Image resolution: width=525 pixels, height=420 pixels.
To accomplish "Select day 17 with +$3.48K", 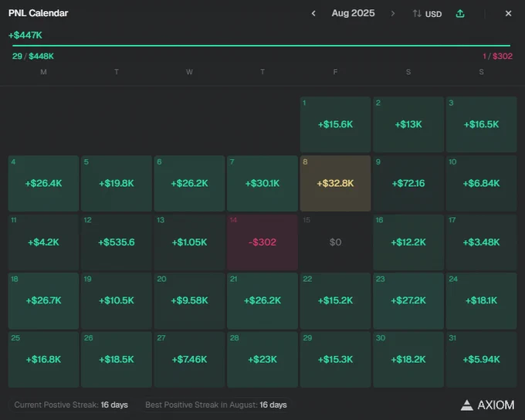I will click(481, 242).
